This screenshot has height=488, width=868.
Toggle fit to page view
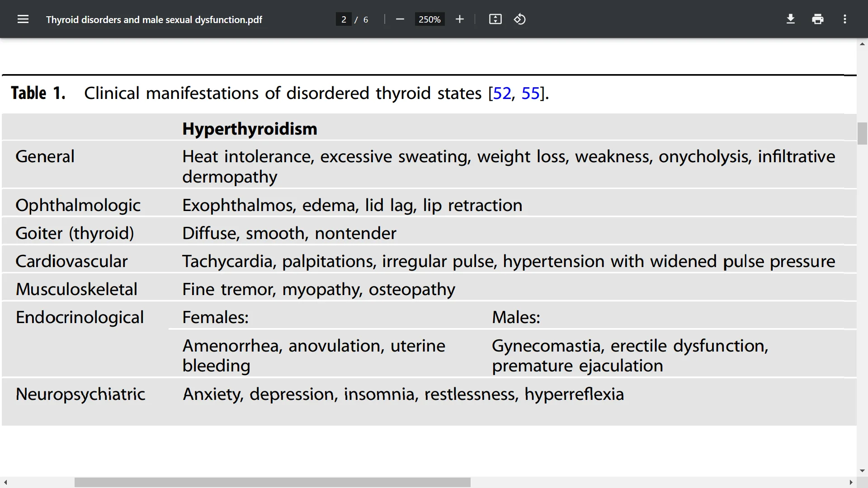tap(495, 19)
